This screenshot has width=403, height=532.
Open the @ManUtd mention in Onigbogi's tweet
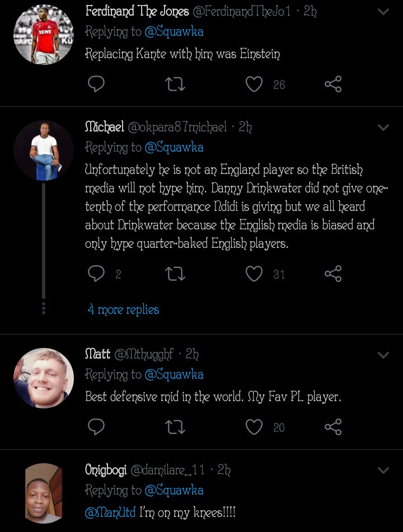[x=110, y=512]
